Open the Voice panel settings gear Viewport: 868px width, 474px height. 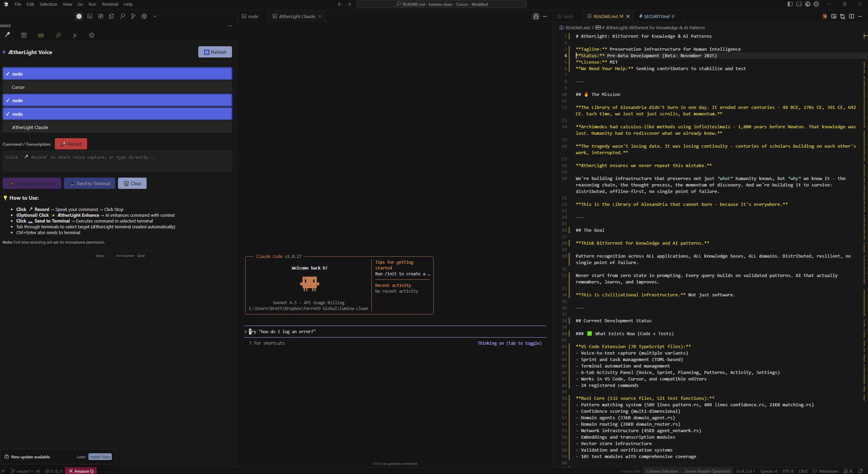(x=91, y=35)
